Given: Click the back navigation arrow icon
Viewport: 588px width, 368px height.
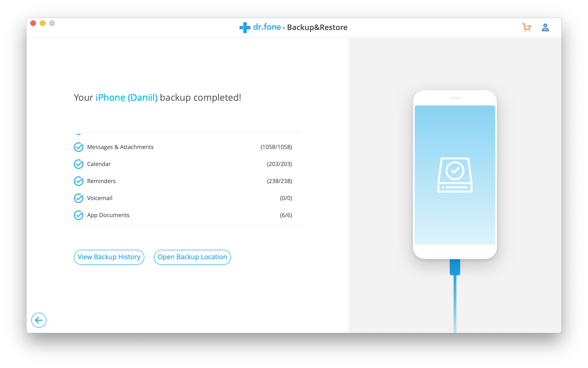Looking at the screenshot, I should tap(39, 320).
